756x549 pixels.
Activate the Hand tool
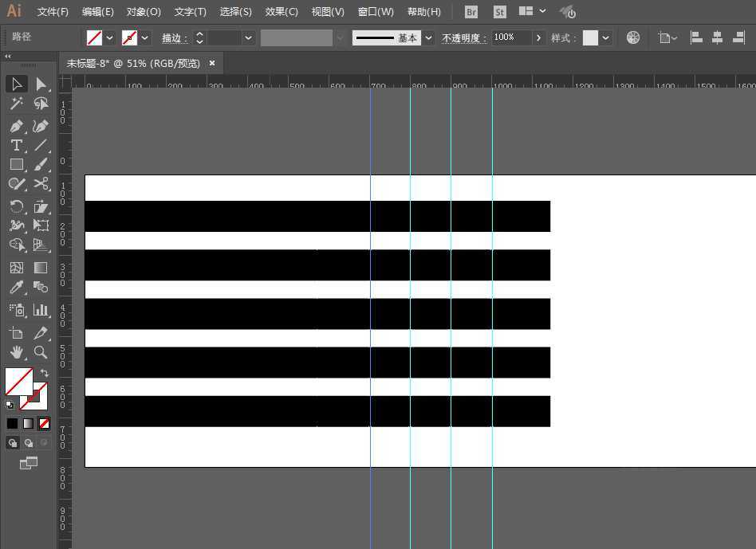[17, 352]
